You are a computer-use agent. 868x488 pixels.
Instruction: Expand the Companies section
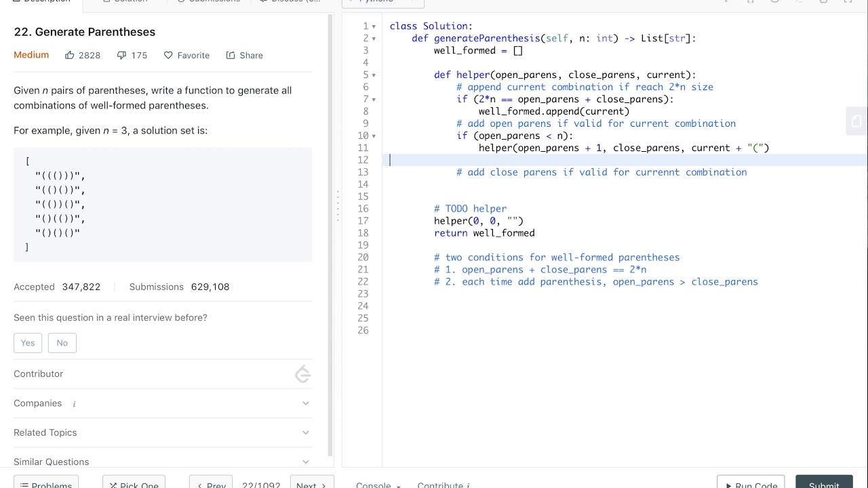pyautogui.click(x=306, y=403)
